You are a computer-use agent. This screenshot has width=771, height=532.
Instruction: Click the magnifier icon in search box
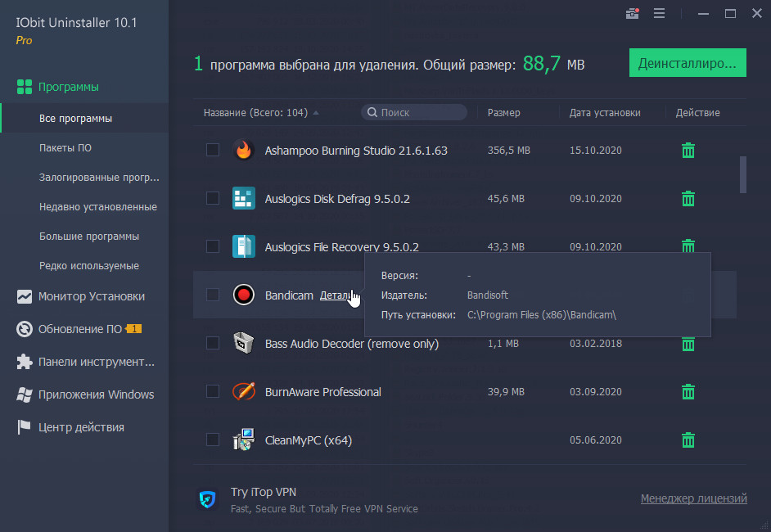pyautogui.click(x=372, y=113)
